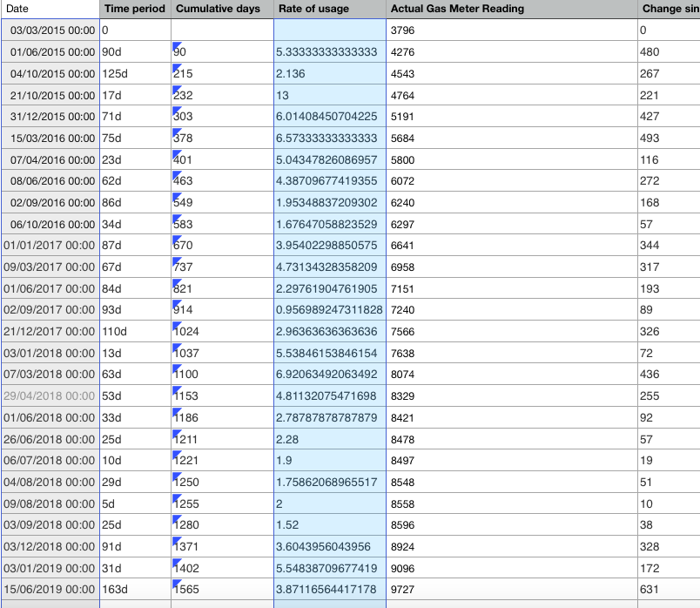Click the meter reading cell 6641

512,246
